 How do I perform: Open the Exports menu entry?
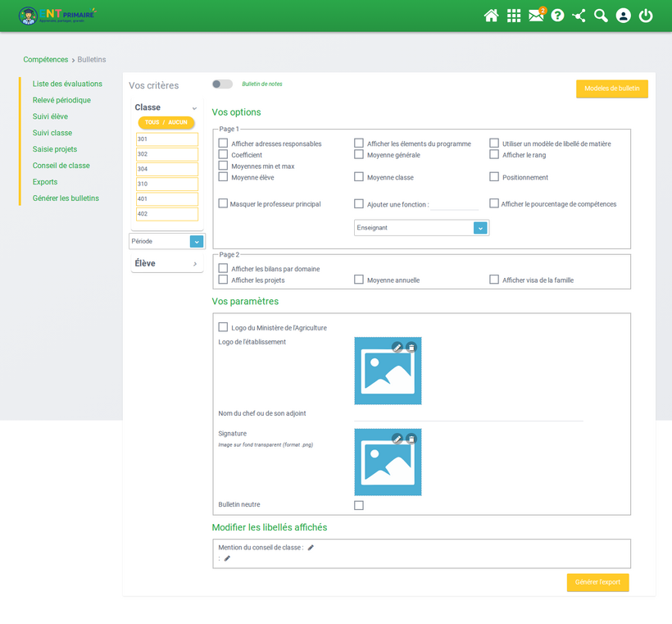click(45, 182)
